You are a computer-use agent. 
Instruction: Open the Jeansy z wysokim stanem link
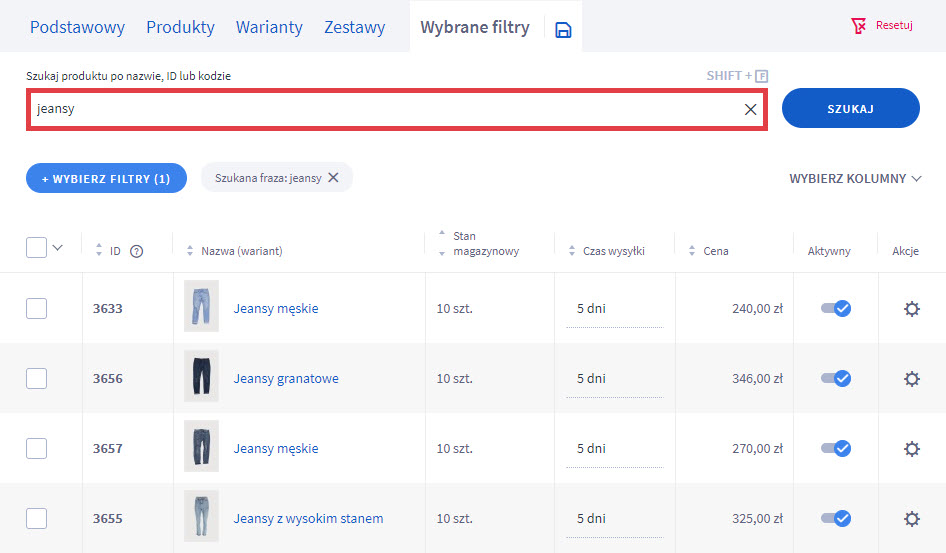(x=308, y=518)
